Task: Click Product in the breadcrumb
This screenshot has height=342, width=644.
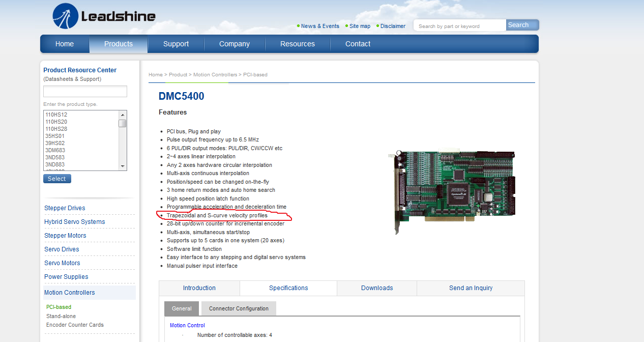Action: coord(178,75)
